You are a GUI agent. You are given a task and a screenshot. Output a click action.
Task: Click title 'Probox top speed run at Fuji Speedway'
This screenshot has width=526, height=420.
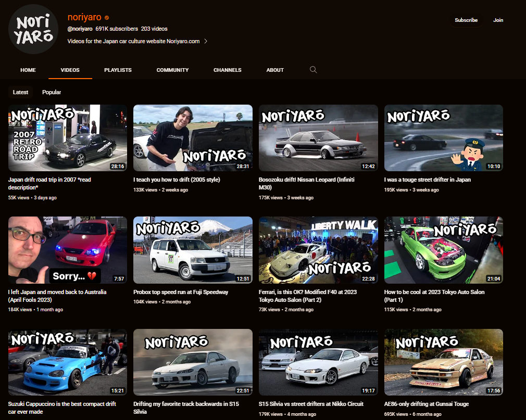tap(181, 292)
